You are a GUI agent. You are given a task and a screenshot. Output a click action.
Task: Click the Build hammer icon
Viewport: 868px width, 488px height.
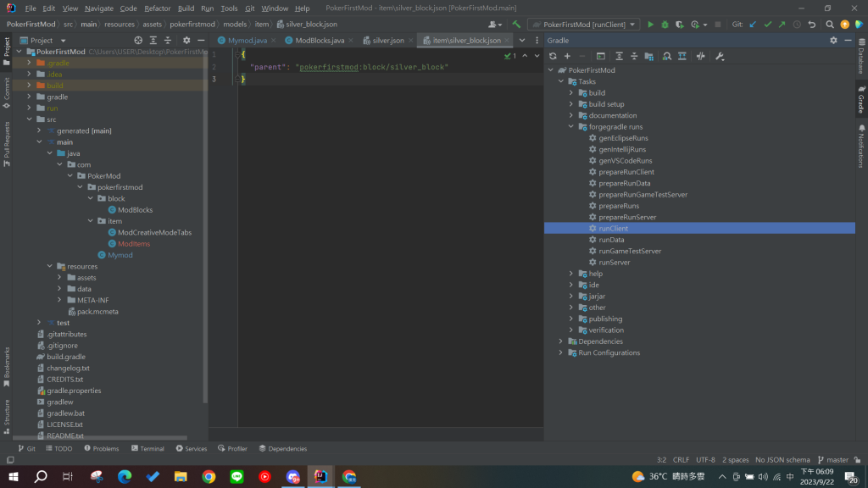pos(516,25)
